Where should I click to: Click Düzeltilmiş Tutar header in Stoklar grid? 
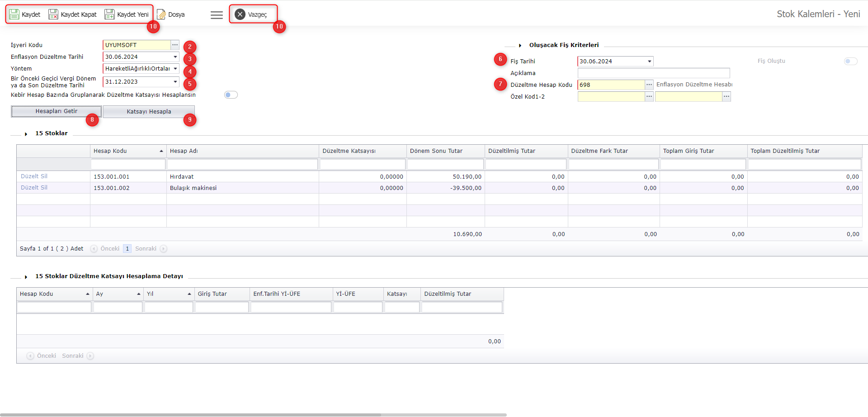click(526, 151)
